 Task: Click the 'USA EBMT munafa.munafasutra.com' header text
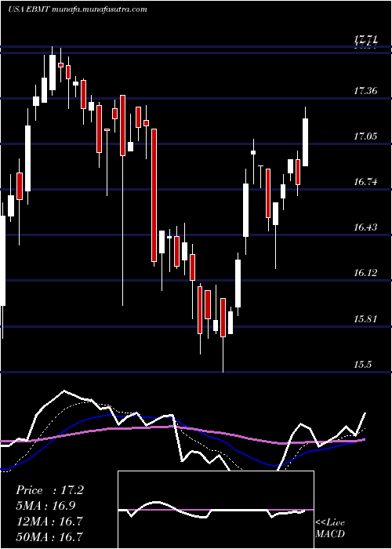coord(77,9)
